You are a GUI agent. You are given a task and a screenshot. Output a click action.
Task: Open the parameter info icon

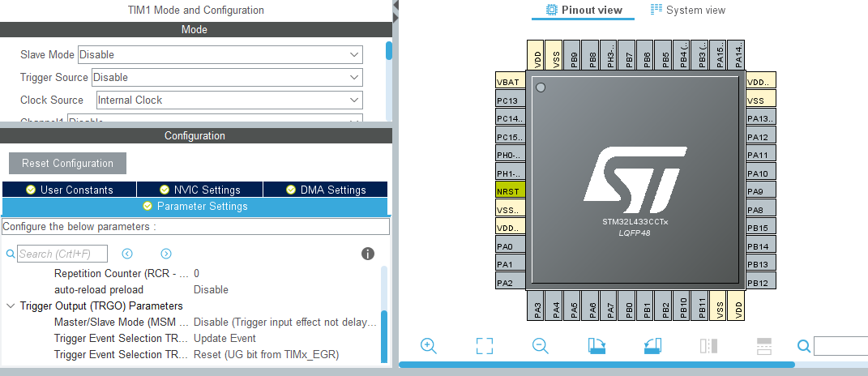click(x=368, y=254)
